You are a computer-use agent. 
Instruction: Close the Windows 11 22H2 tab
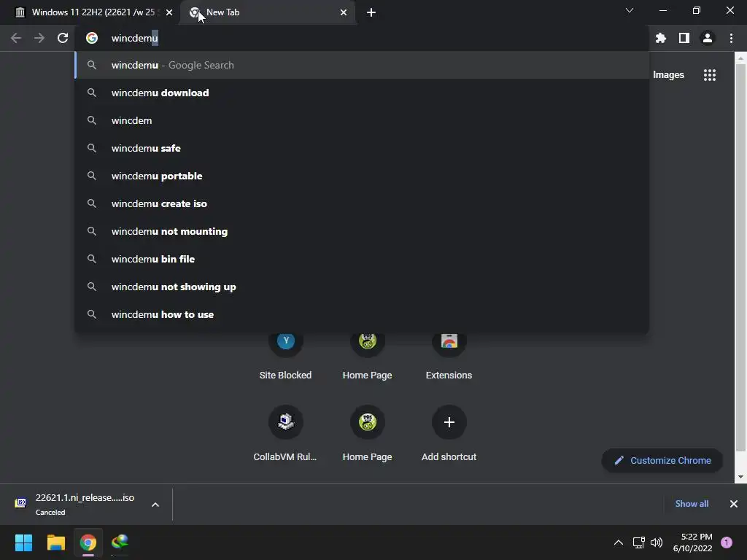(x=169, y=12)
